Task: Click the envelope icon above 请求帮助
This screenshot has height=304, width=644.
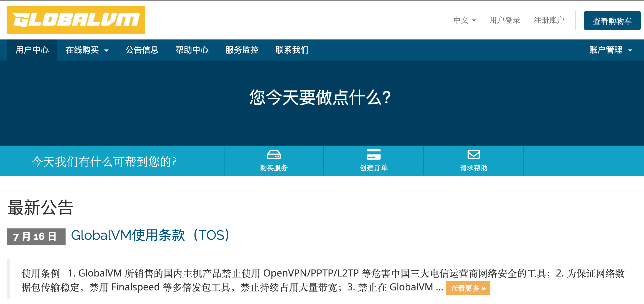Action: pyautogui.click(x=474, y=155)
